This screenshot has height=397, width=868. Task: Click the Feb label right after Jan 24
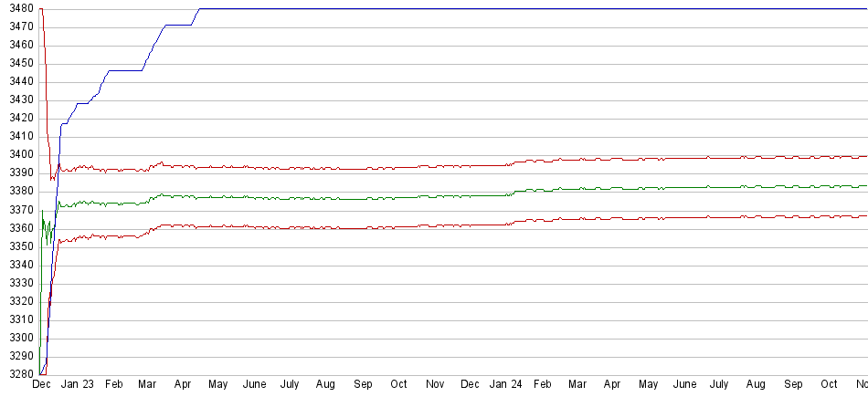point(543,385)
